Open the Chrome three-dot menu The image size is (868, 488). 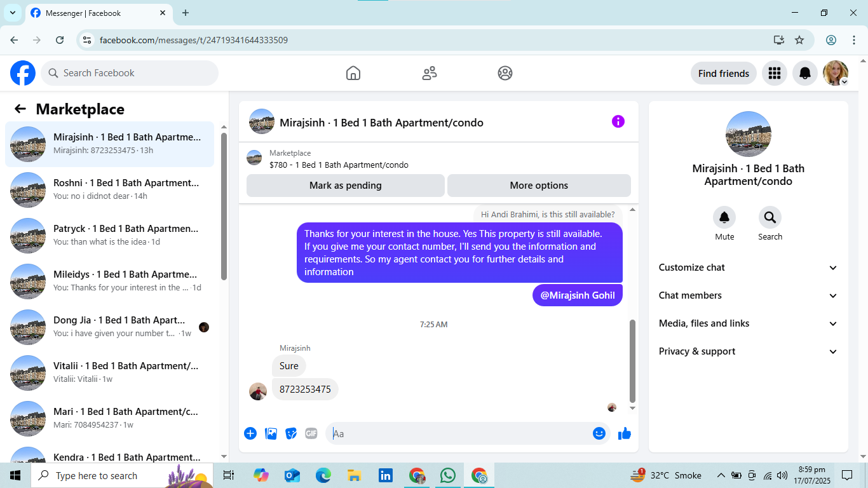tap(854, 40)
